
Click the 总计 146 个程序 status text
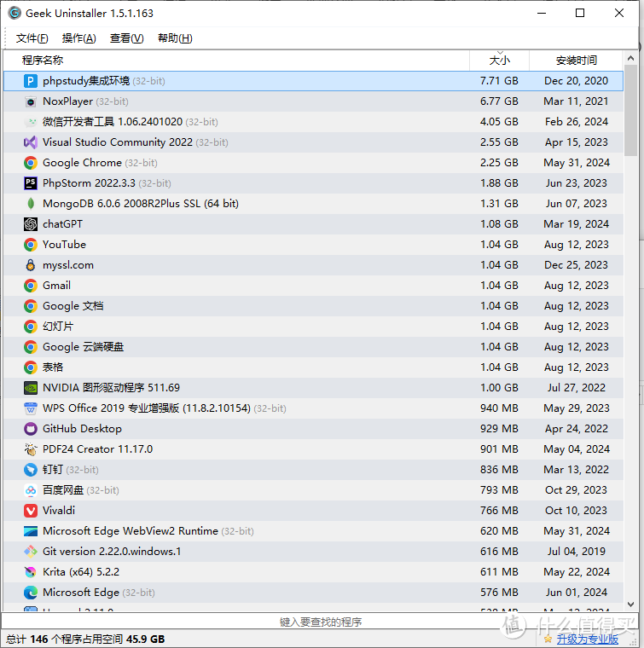[85, 639]
